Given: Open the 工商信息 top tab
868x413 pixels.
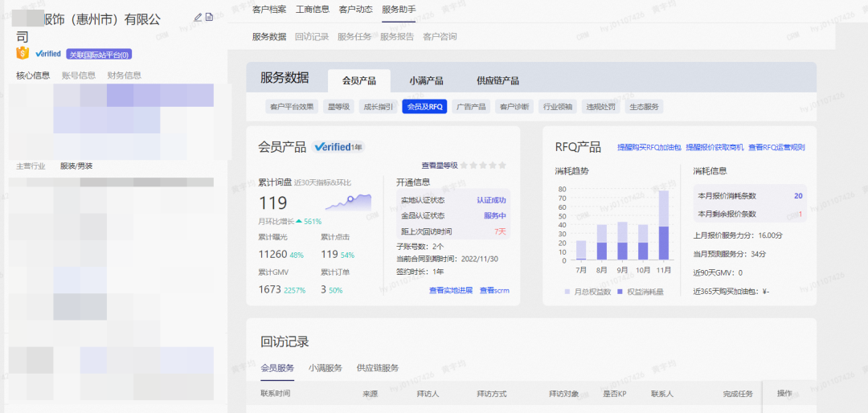Looking at the screenshot, I should click(x=313, y=10).
